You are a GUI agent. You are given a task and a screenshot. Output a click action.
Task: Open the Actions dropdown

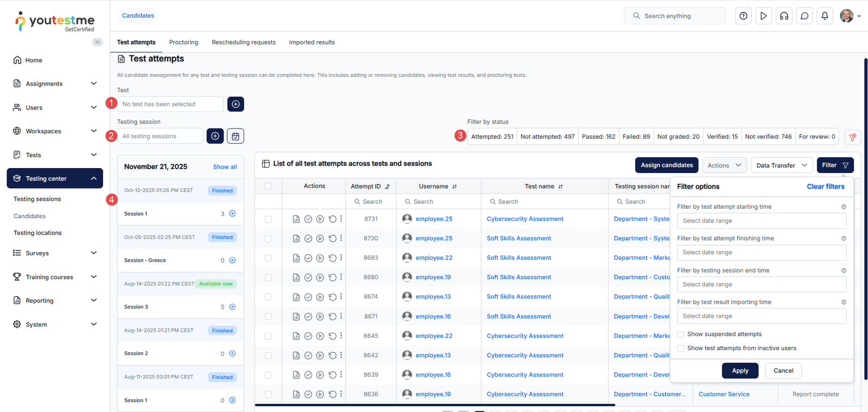[x=724, y=165]
